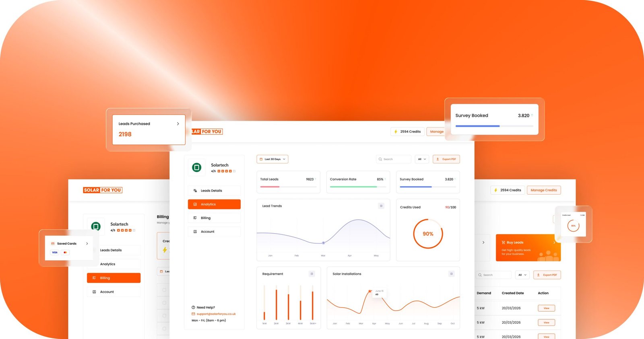Open Account in the Billing window sidebar

click(114, 292)
